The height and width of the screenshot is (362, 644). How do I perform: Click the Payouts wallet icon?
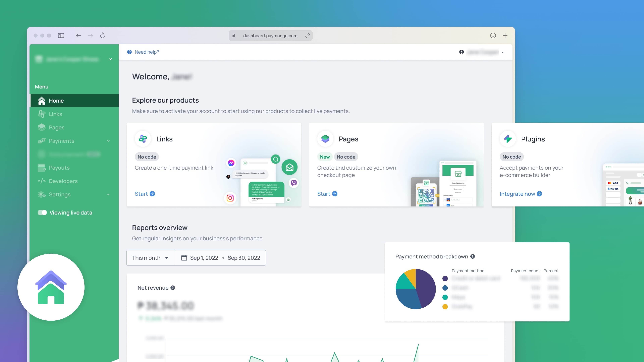point(41,167)
